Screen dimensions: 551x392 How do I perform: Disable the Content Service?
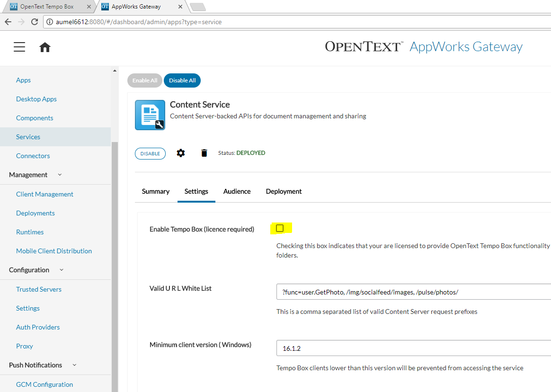click(x=150, y=154)
